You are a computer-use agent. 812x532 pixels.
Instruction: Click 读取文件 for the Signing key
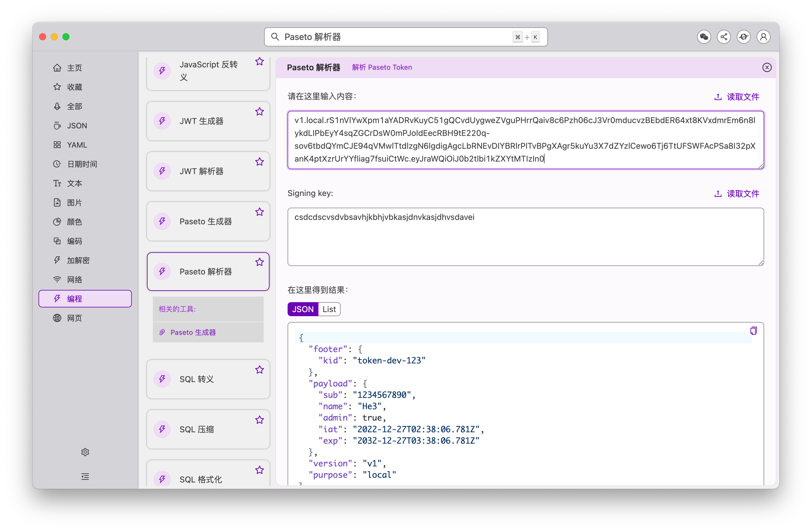pos(737,194)
